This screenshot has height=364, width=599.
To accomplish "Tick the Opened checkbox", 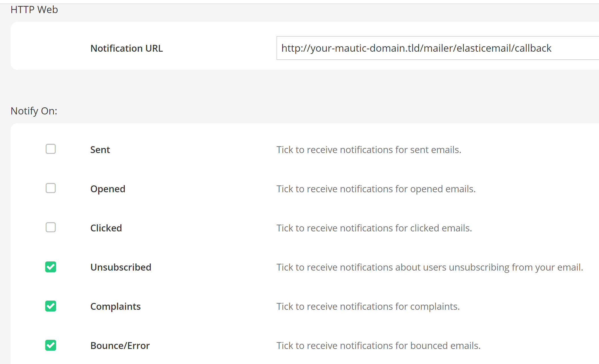I will coord(51,188).
